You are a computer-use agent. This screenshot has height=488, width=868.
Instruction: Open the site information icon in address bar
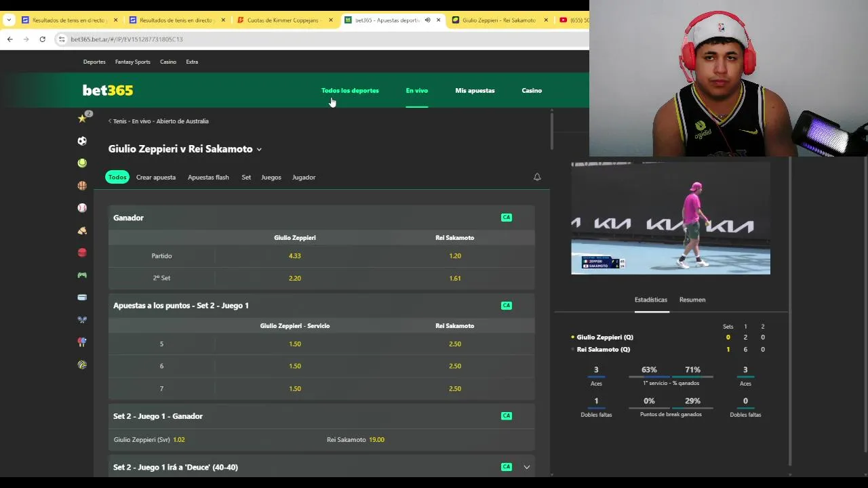pyautogui.click(x=62, y=39)
